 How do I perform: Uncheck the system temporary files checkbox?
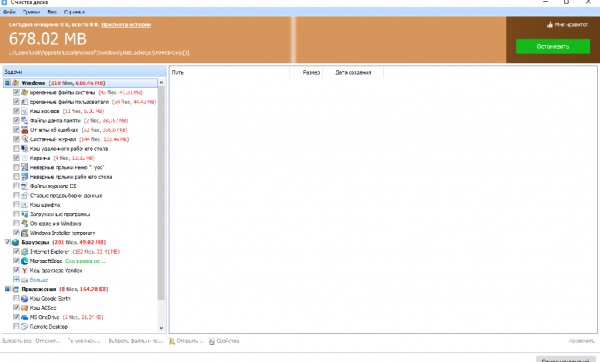pyautogui.click(x=16, y=93)
